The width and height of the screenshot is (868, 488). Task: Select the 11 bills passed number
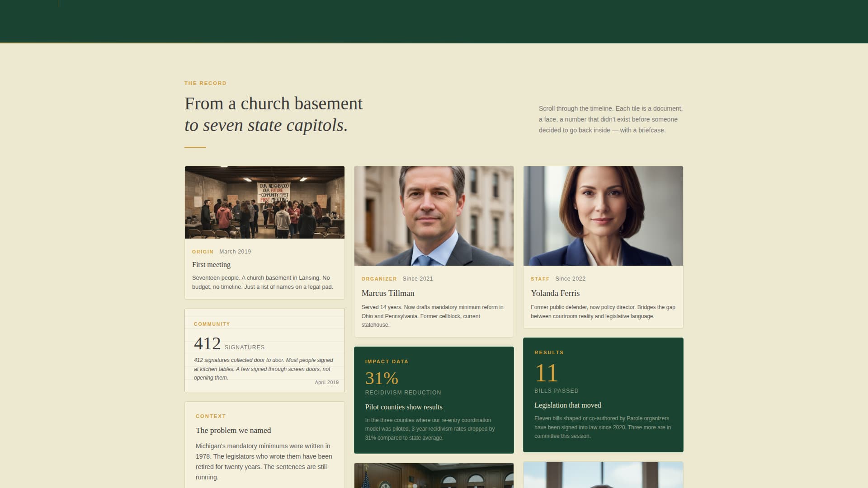pos(546,372)
